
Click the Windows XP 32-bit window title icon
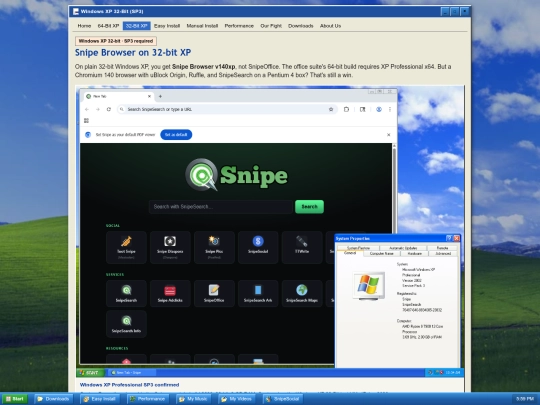click(x=76, y=11)
